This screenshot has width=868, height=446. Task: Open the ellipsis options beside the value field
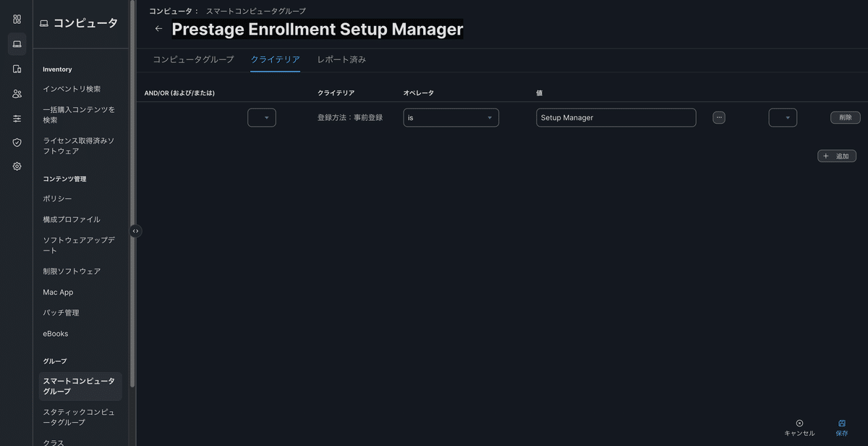coord(718,117)
